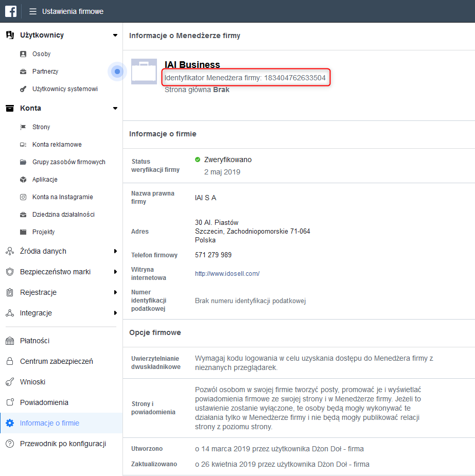Open the Strony sidebar item
The width and height of the screenshot is (475, 476).
41,127
